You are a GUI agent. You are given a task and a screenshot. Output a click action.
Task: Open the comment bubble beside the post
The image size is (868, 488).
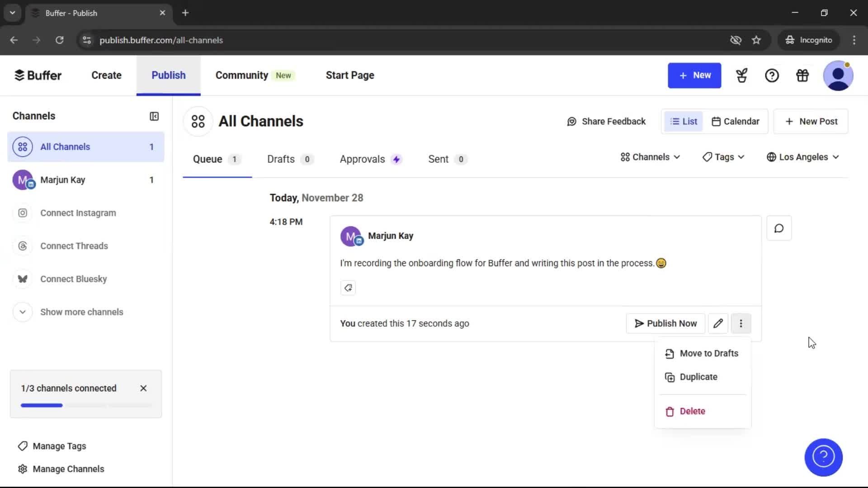779,228
